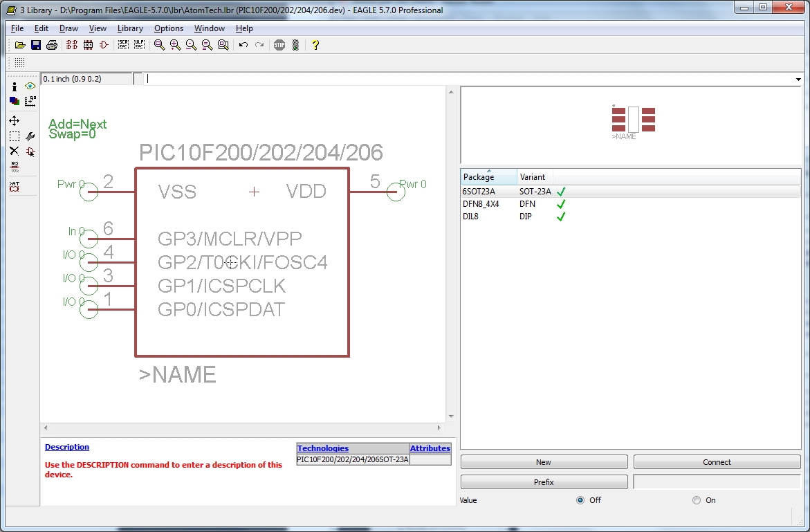This screenshot has width=810, height=532.
Task: Undo the last action with the arrow icon
Action: pos(243,45)
